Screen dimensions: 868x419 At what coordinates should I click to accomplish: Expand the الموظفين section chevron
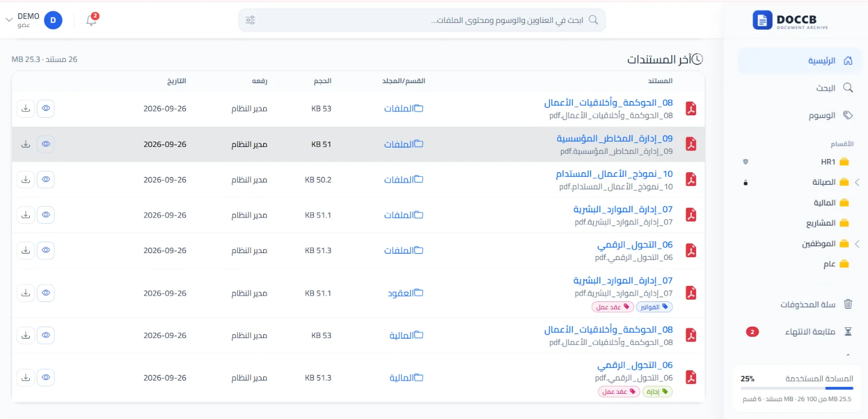857,244
